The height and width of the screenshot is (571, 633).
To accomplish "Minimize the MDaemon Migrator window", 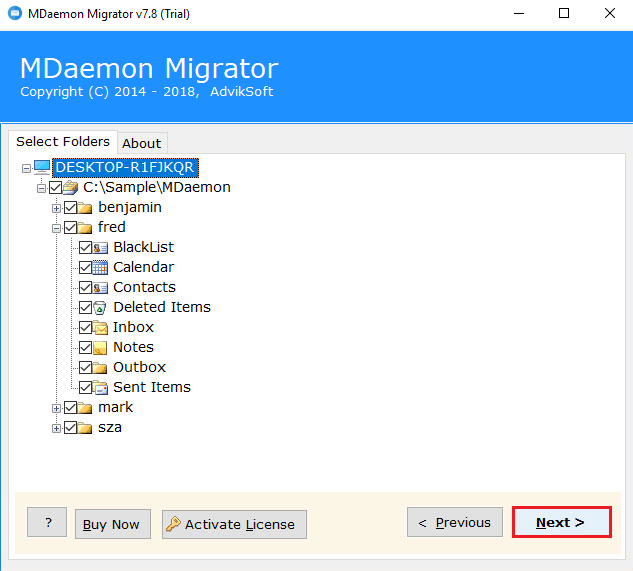I will (519, 13).
